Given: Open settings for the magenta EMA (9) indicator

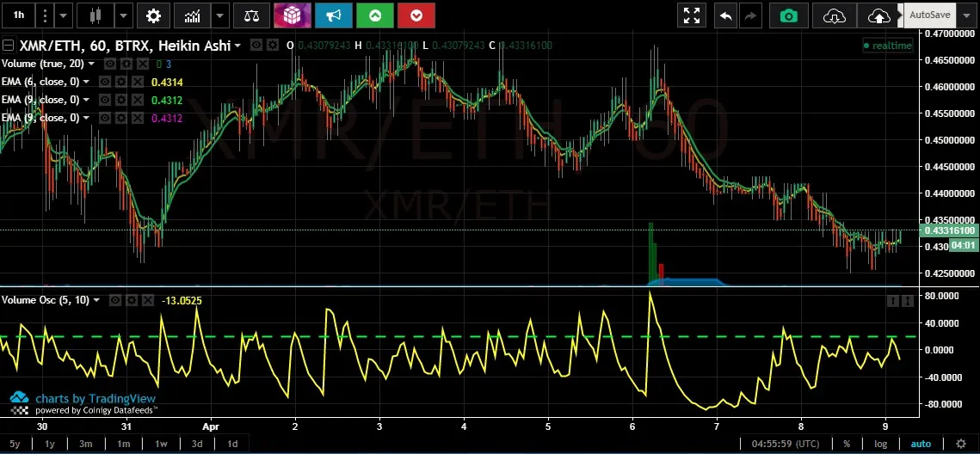Looking at the screenshot, I should point(121,118).
